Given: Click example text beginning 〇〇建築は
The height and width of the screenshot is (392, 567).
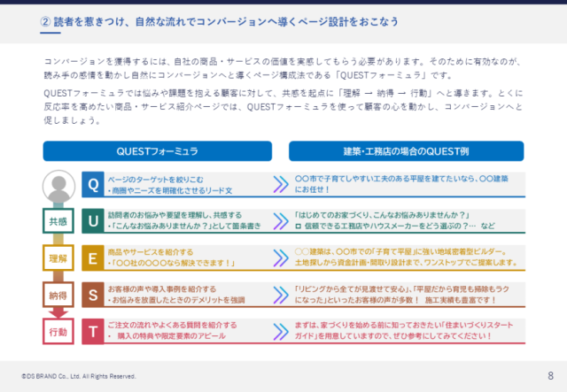Looking at the screenshot, I should click(x=400, y=252).
